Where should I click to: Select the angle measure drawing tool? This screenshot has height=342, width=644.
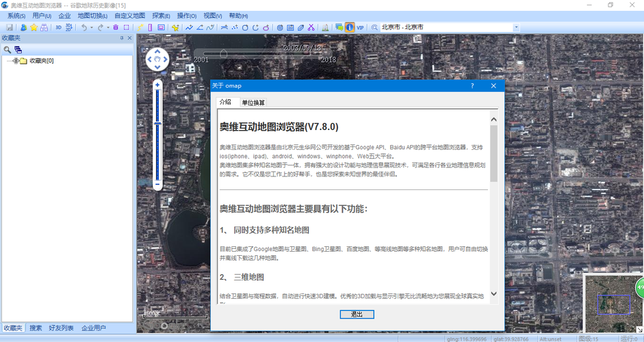pos(200,27)
